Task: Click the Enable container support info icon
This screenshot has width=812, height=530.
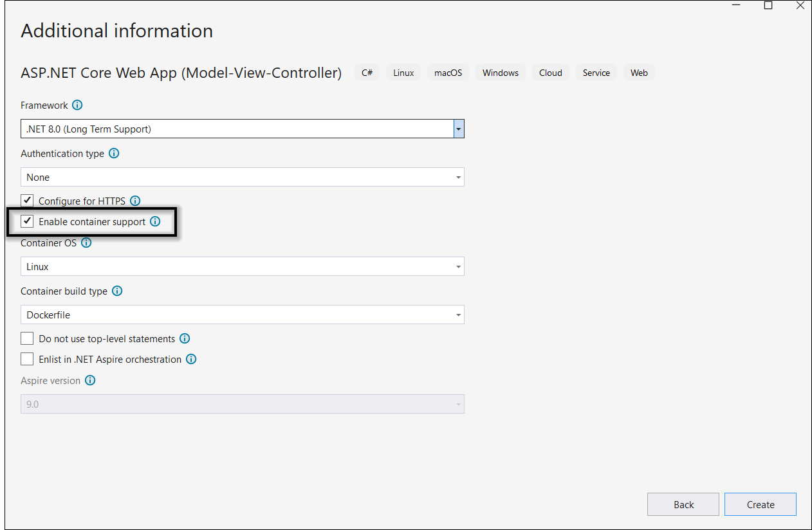Action: (155, 221)
